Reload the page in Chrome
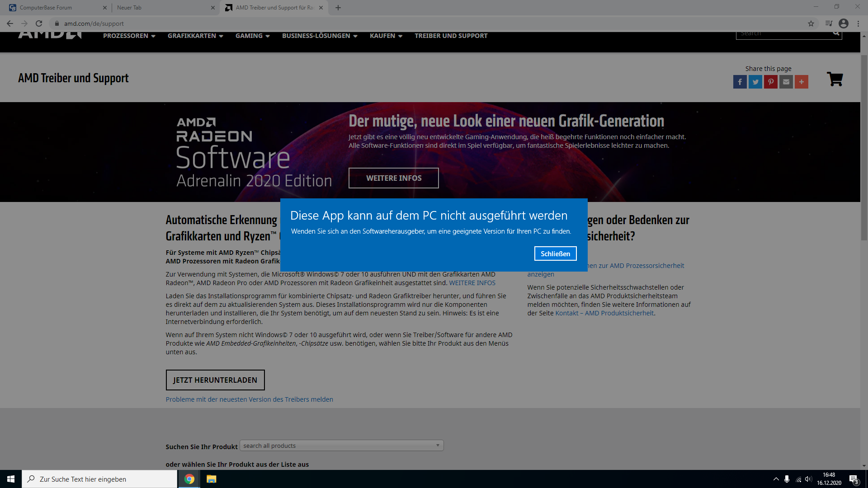Image resolution: width=868 pixels, height=488 pixels. pos(39,23)
